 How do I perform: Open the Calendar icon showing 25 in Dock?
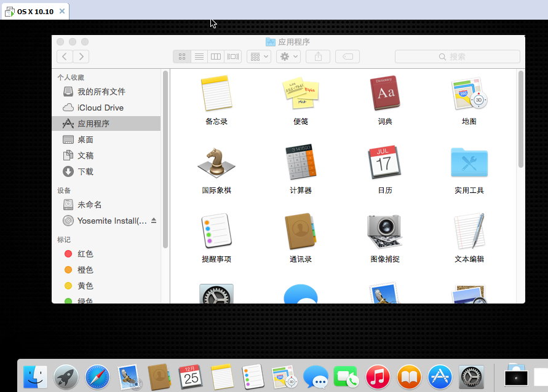[191, 377]
